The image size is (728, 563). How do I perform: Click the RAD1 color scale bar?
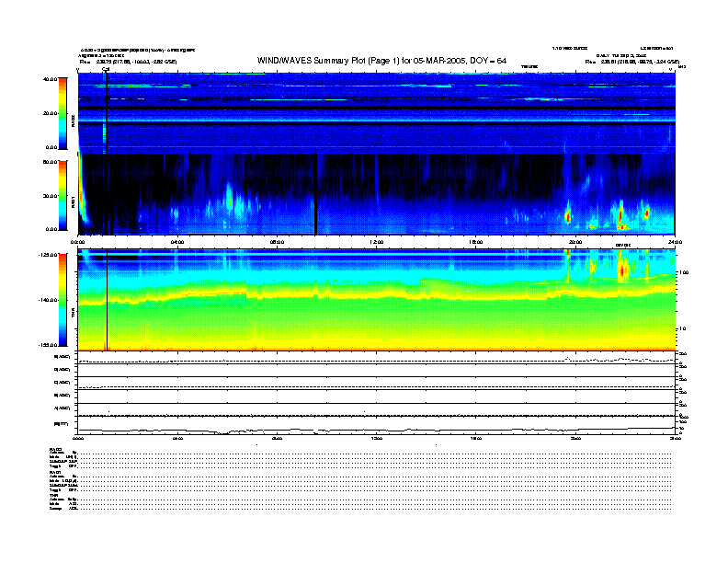63,196
